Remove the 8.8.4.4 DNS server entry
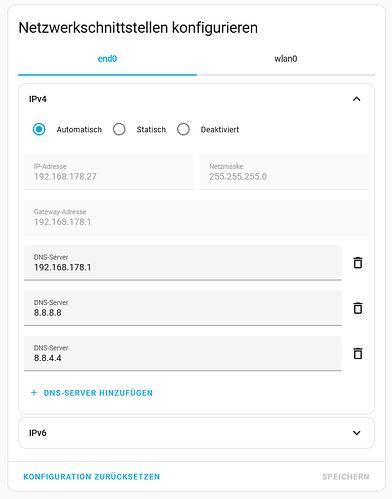The height and width of the screenshot is (499, 392). [358, 353]
